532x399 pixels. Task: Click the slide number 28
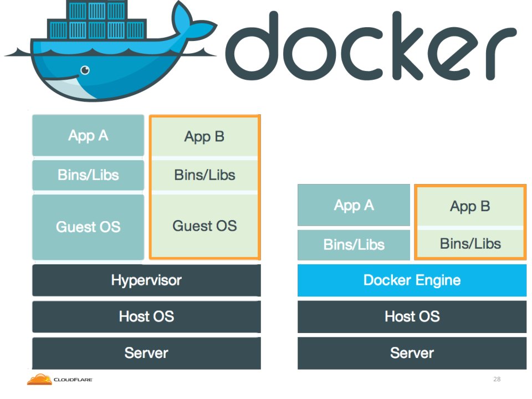497,379
